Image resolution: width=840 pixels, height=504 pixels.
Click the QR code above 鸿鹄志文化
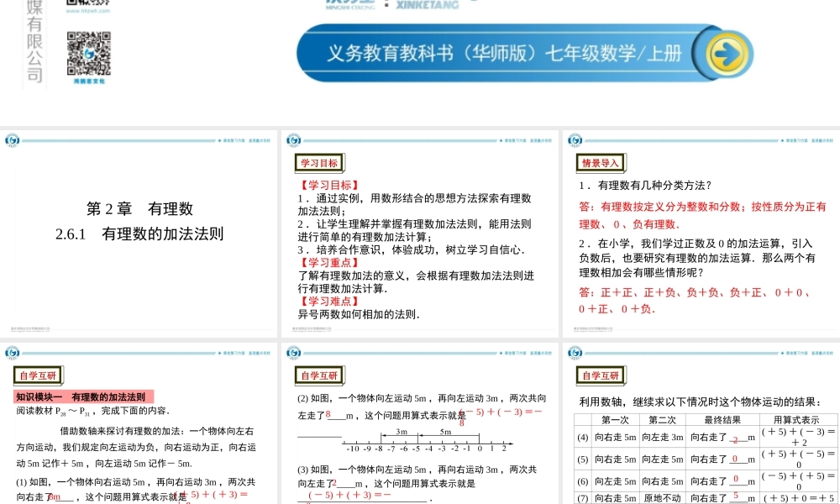click(x=88, y=54)
